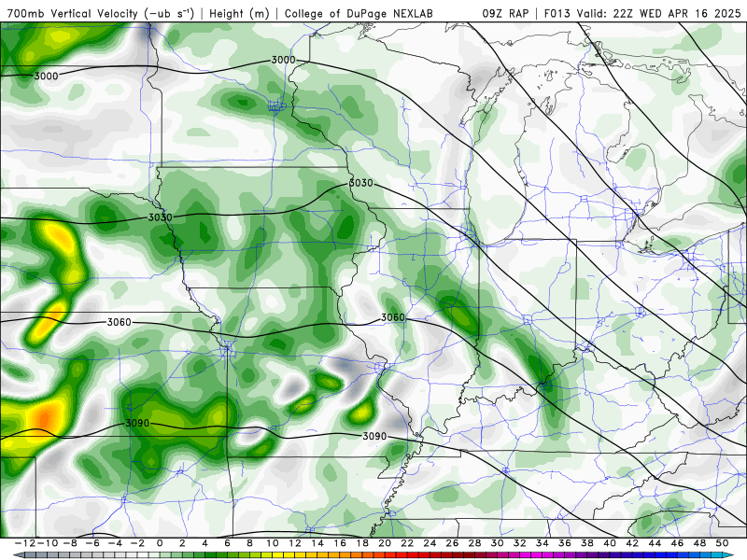Click the 16 value on the color scale
747x560 pixels.
click(340, 543)
